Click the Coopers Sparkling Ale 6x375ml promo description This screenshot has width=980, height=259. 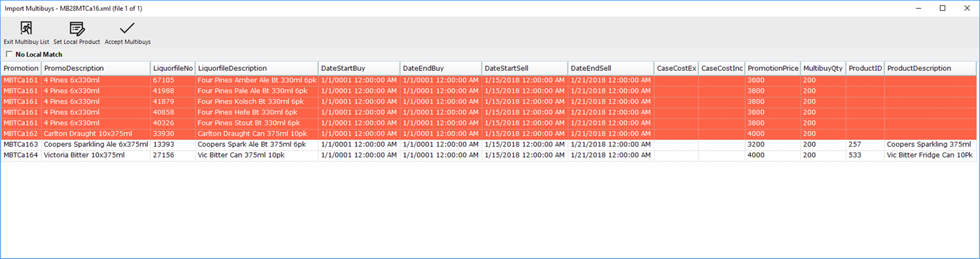pyautogui.click(x=96, y=145)
